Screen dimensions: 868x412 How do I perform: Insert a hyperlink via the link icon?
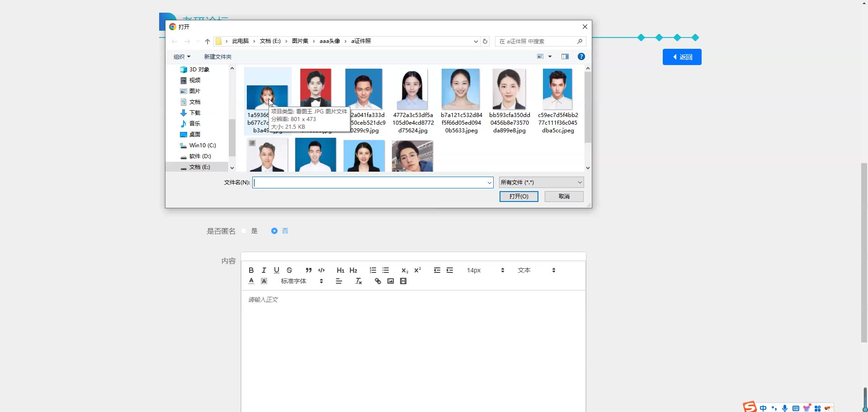click(378, 281)
